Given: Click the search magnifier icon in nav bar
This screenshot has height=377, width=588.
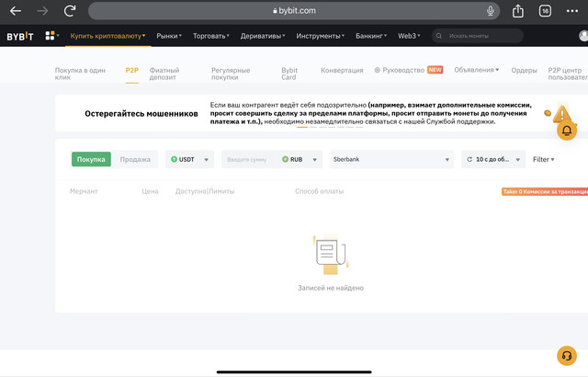Looking at the screenshot, I should pyautogui.click(x=439, y=36).
